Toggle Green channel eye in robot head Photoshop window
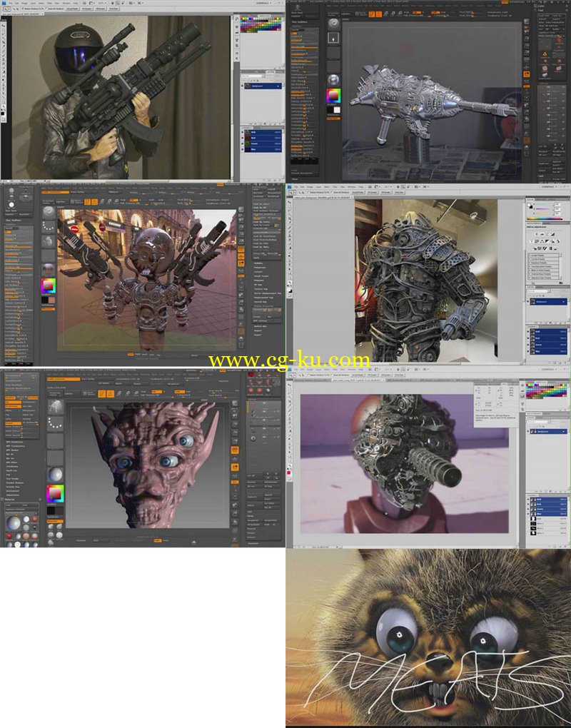 [x=528, y=509]
